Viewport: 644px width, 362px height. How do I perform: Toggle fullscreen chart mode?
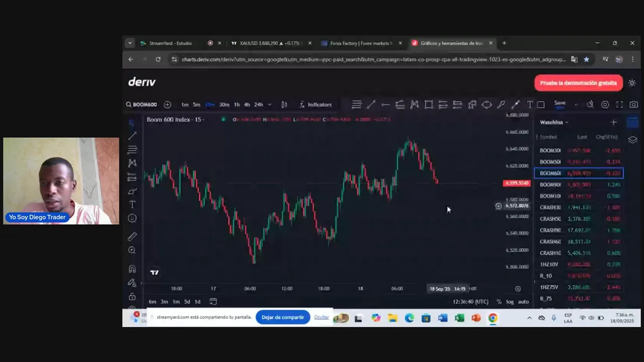pyautogui.click(x=619, y=105)
